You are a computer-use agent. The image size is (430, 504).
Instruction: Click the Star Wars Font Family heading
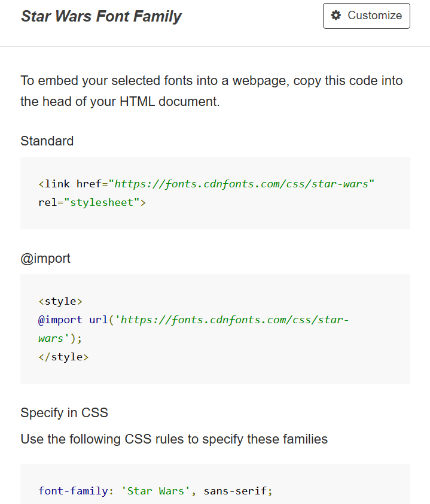(x=101, y=16)
